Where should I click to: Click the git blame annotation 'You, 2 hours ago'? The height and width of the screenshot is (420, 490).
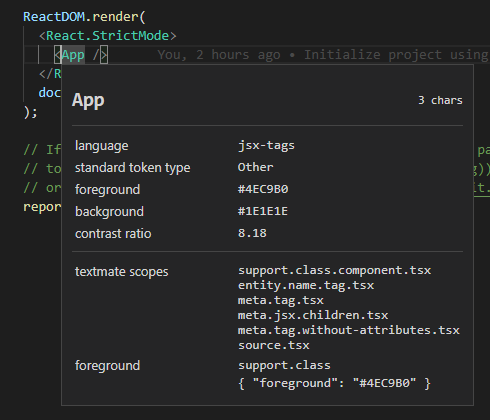pyautogui.click(x=219, y=55)
